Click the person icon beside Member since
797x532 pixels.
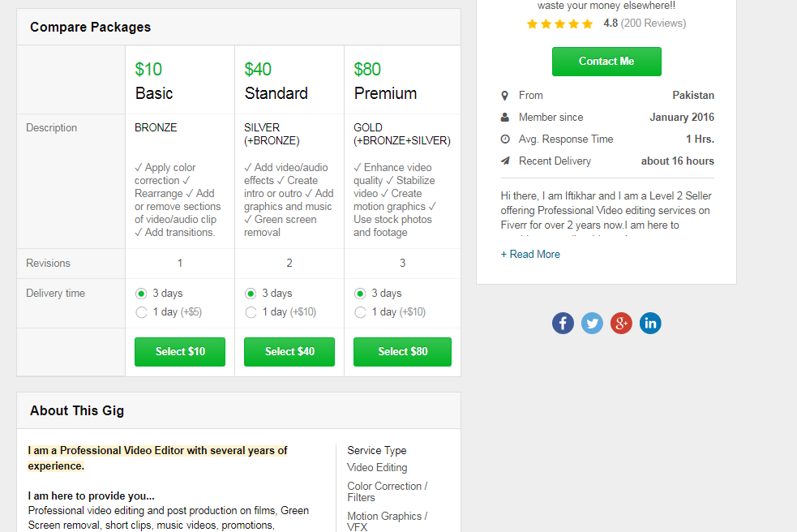(505, 118)
